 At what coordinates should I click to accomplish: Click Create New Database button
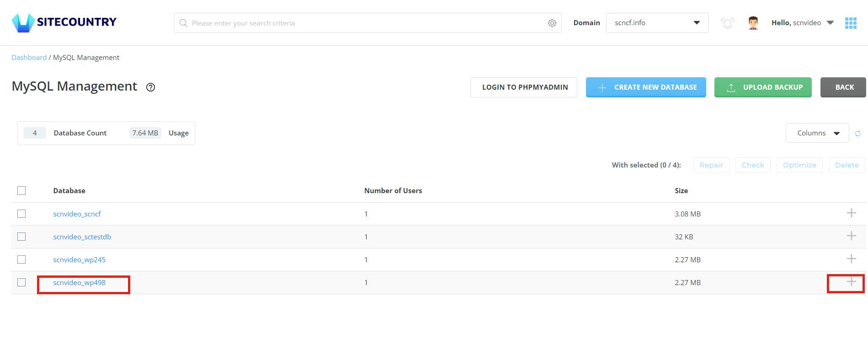coord(646,87)
